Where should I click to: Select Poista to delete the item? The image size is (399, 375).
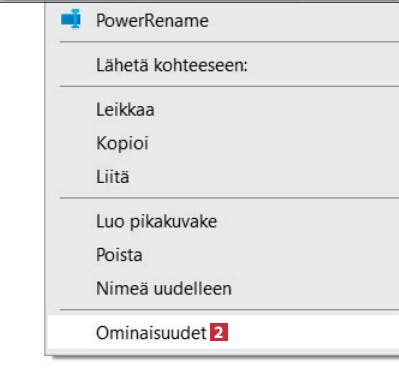point(223,255)
